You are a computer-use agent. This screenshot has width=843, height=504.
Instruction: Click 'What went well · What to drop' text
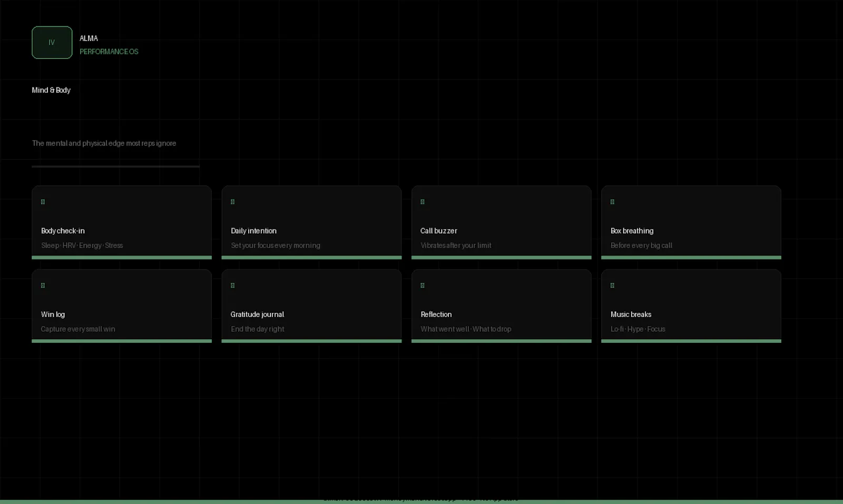coord(466,329)
